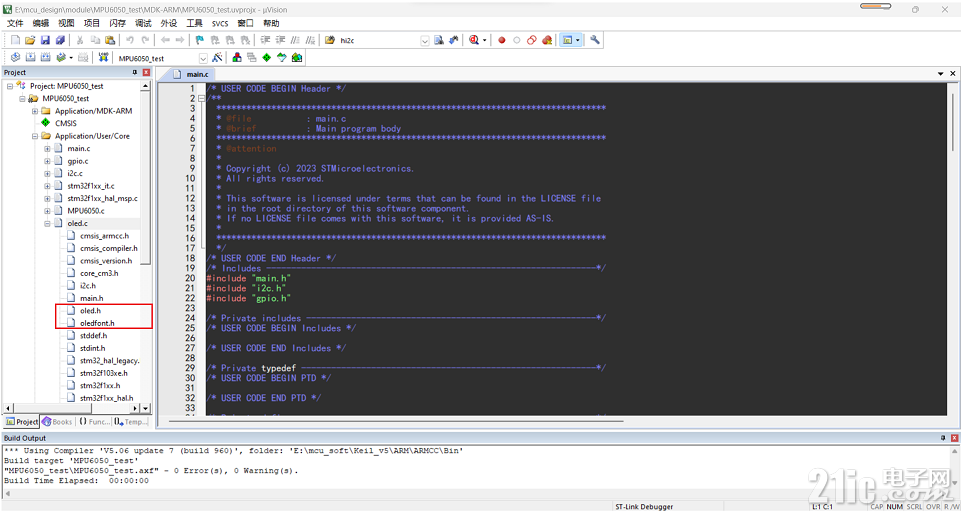Open Manage Run-Time Environment green diamond icon
This screenshot has width=962, height=511.
[x=266, y=58]
